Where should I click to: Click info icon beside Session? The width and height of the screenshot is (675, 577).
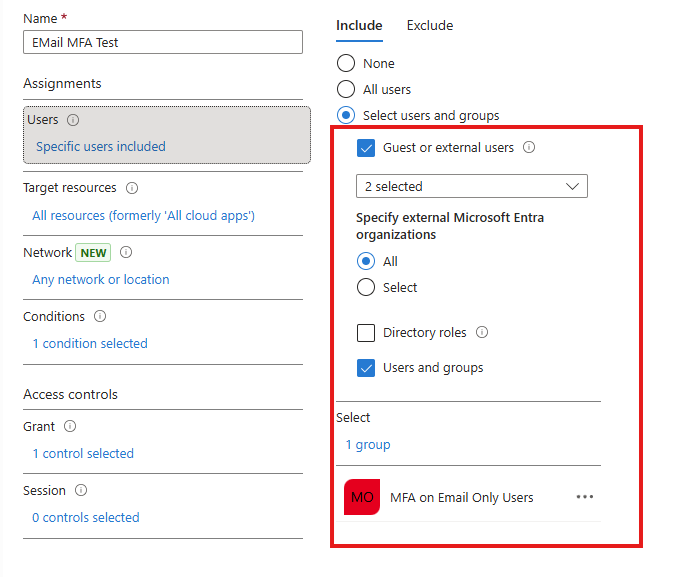[81, 490]
